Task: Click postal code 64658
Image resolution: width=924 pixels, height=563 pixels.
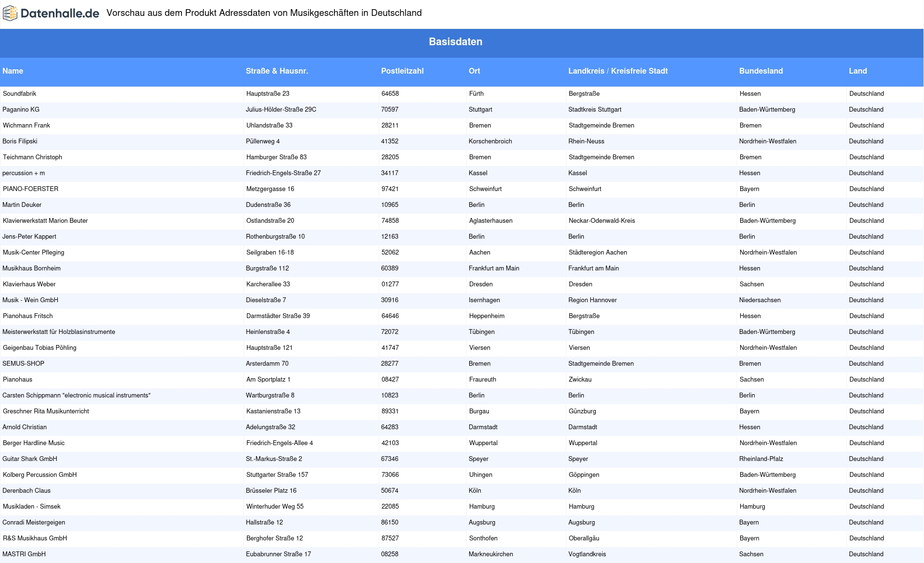Action: (390, 94)
